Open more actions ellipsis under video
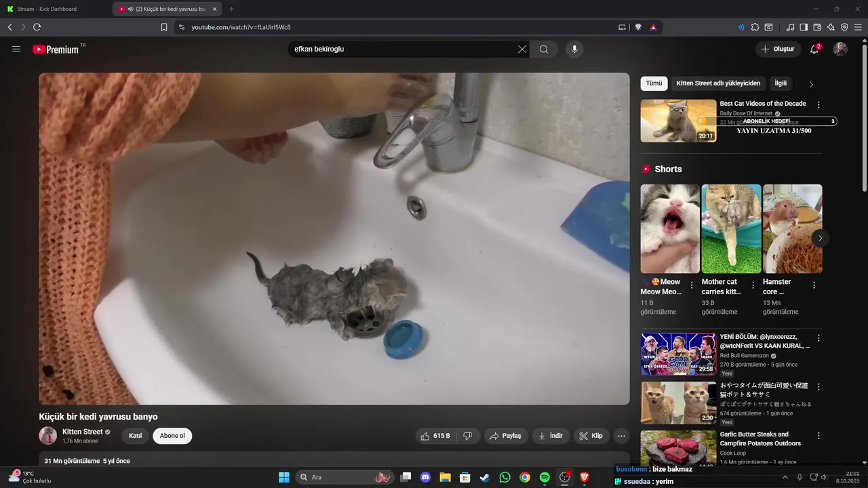Viewport: 868px width, 488px height. tap(621, 436)
